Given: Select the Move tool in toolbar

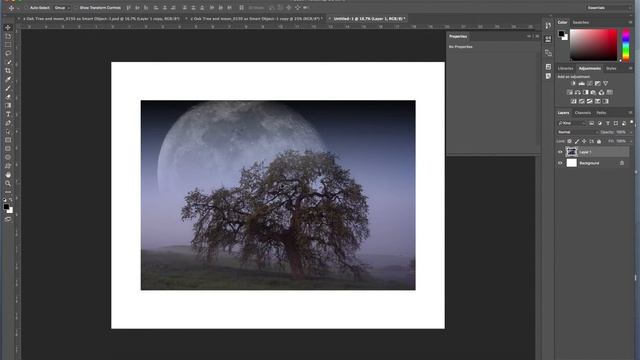Looking at the screenshot, I should click(x=8, y=27).
